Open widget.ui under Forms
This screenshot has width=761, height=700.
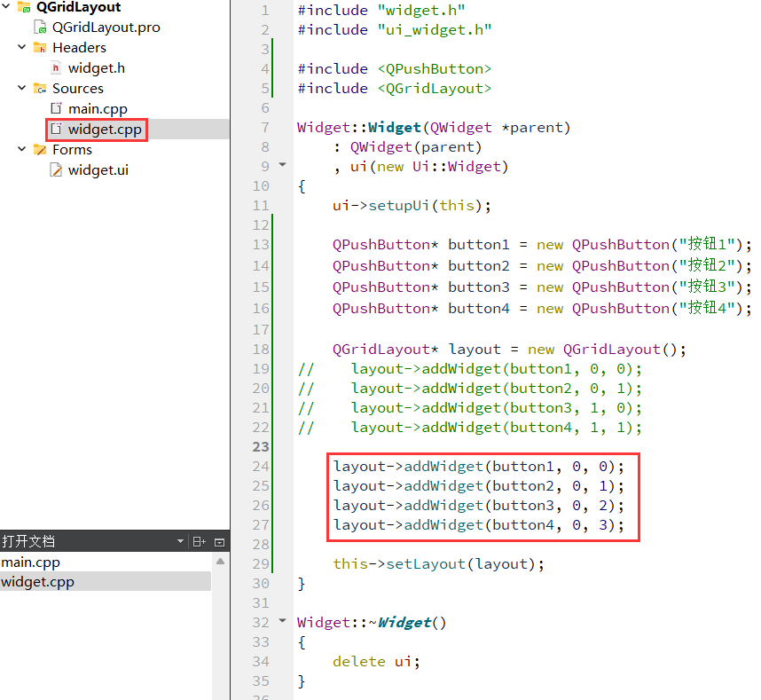(98, 170)
